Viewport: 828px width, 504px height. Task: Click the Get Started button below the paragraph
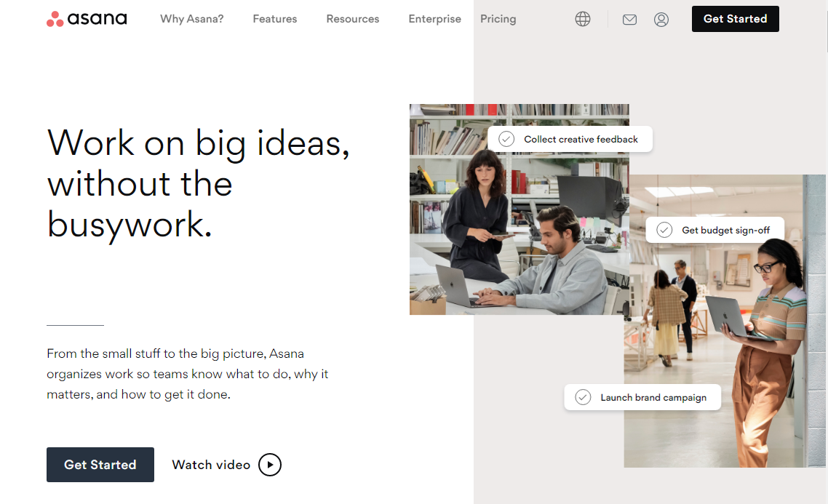100,465
